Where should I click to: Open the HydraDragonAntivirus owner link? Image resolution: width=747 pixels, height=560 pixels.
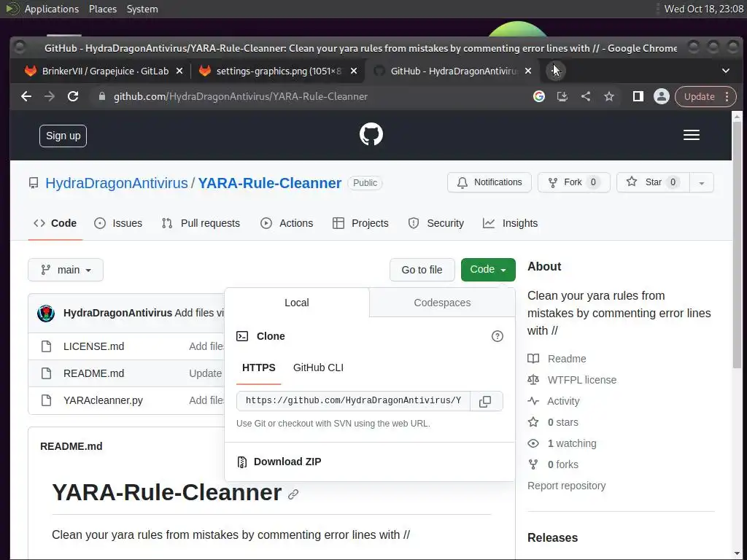[116, 183]
